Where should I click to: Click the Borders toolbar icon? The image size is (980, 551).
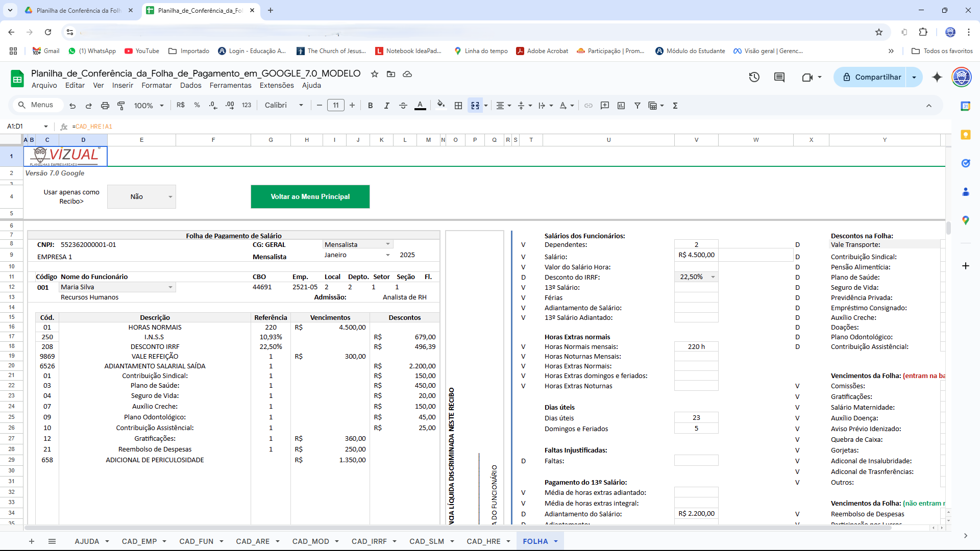[458, 106]
